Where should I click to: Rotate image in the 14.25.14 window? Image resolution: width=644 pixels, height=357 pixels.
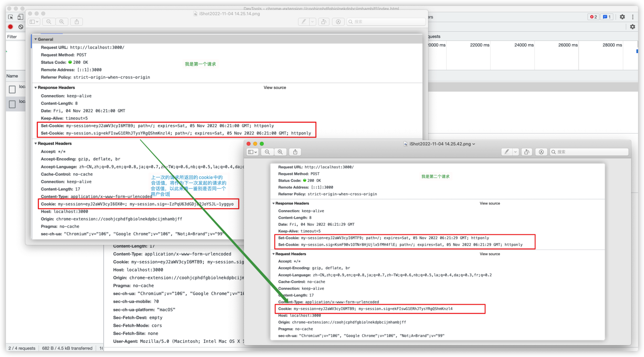coord(324,22)
